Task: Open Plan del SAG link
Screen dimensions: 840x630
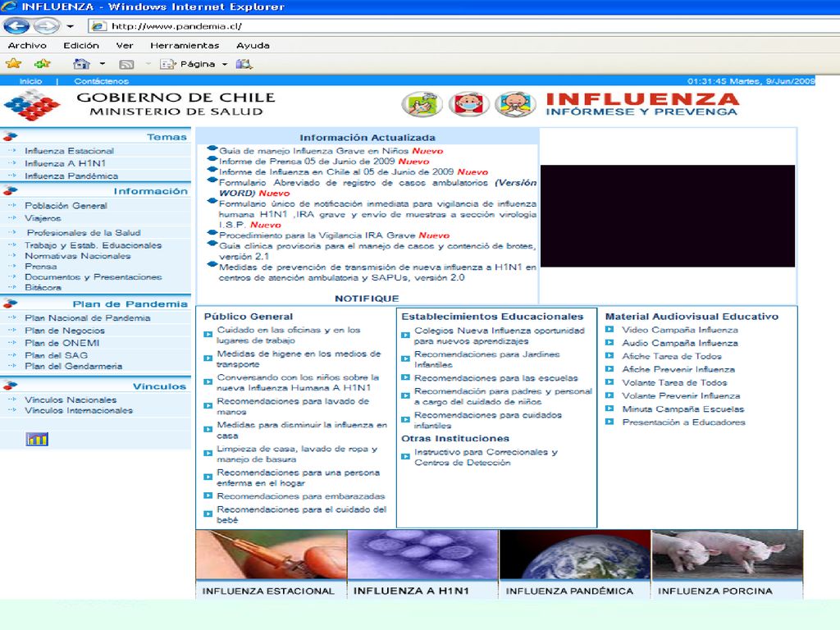Action: click(57, 355)
